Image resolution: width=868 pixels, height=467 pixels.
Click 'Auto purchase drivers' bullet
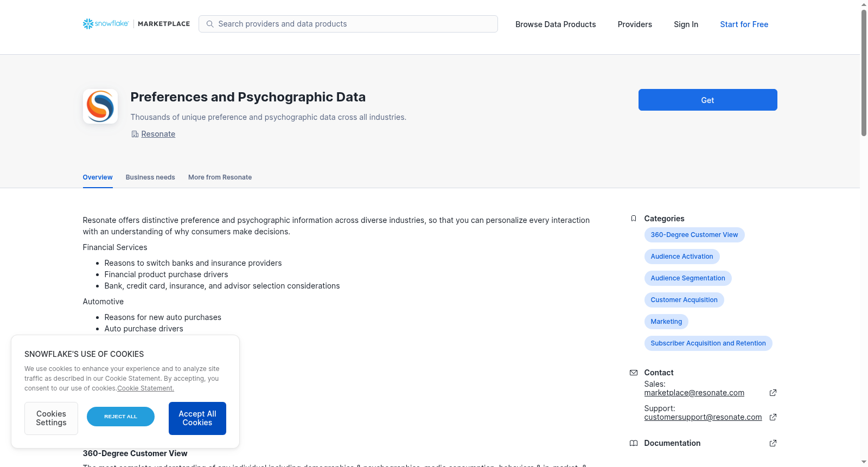coord(144,329)
